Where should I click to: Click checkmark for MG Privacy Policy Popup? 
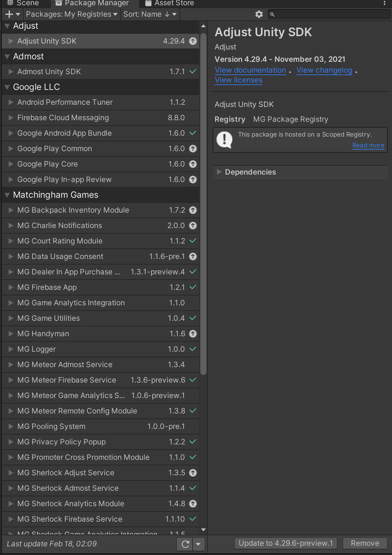pos(193,442)
